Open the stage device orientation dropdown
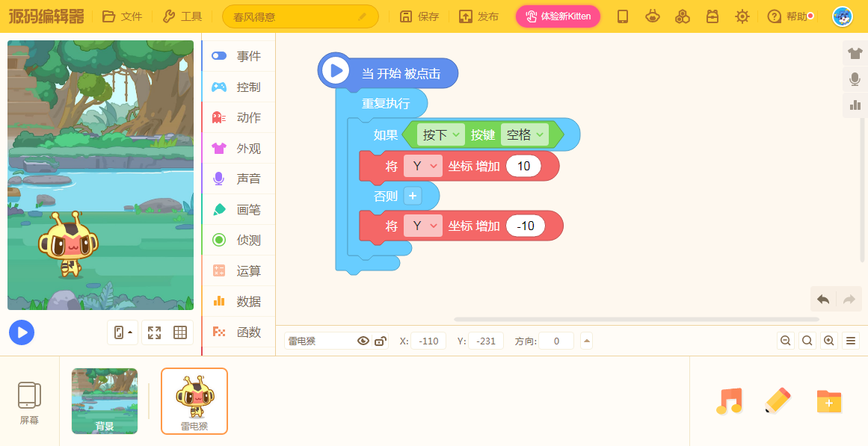Image resolution: width=868 pixels, height=446 pixels. (123, 332)
